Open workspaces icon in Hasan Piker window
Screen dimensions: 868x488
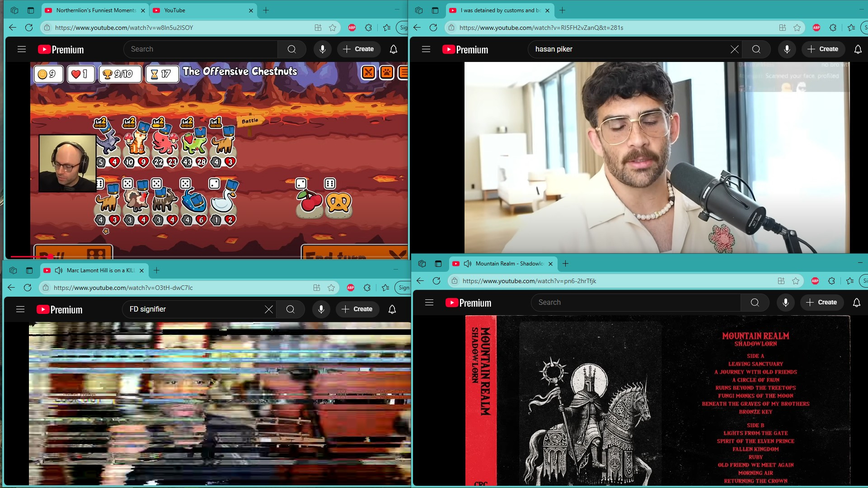point(419,10)
